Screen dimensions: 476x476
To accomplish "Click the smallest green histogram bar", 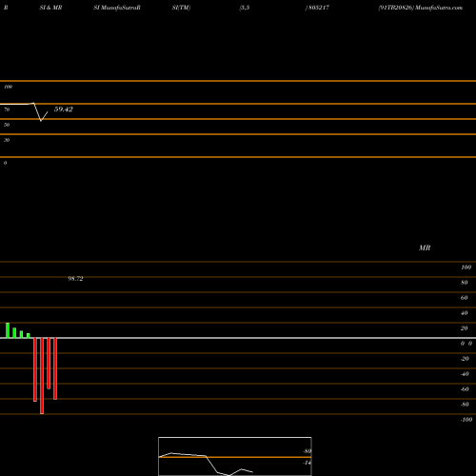I will point(29,335).
